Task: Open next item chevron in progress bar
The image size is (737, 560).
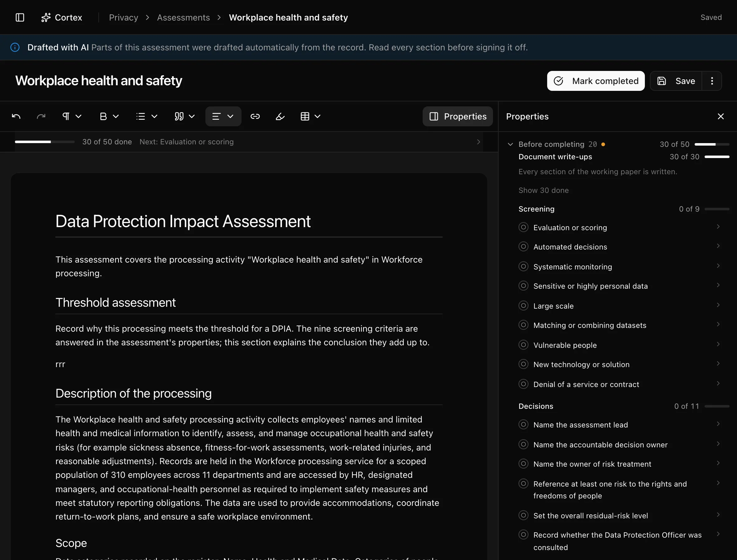Action: 478,142
